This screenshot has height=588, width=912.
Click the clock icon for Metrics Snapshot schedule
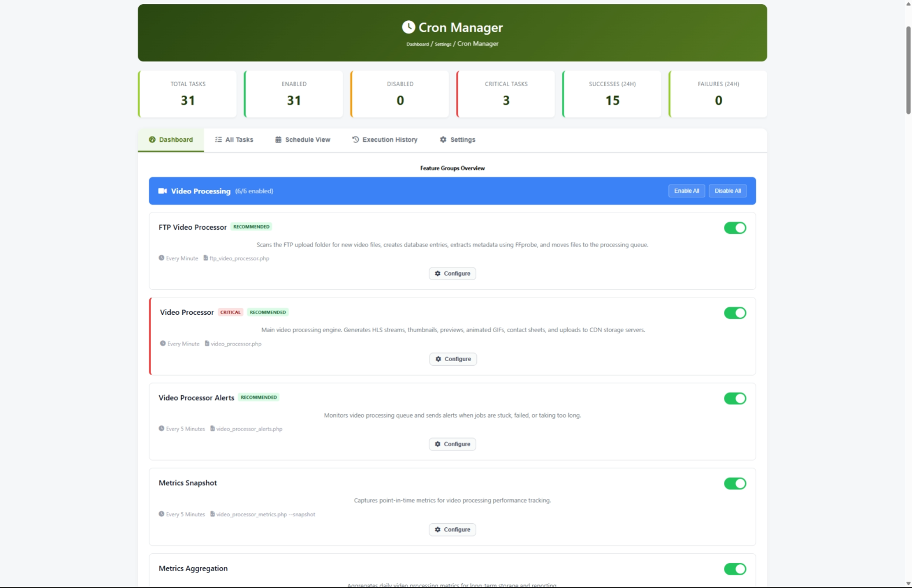[x=161, y=514]
